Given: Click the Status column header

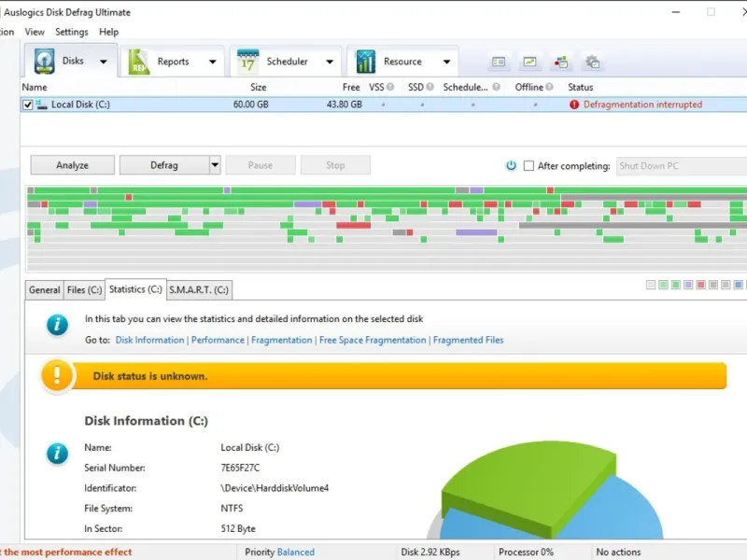Looking at the screenshot, I should [x=580, y=87].
